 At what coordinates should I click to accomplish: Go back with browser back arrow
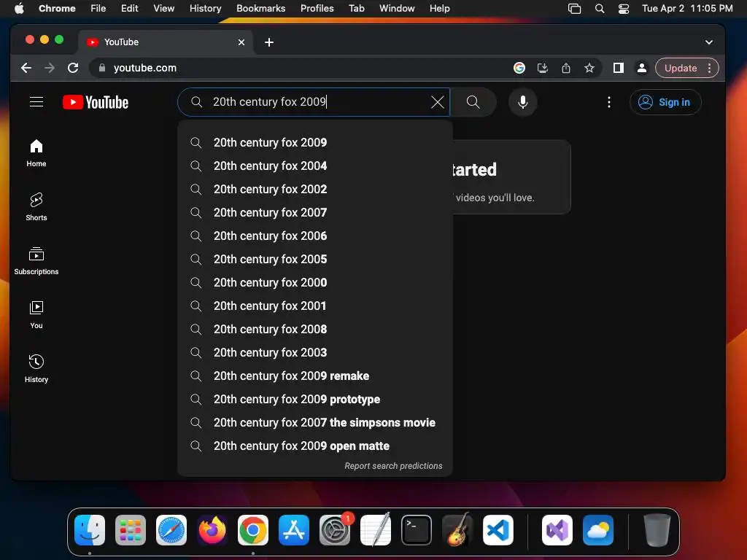[26, 68]
